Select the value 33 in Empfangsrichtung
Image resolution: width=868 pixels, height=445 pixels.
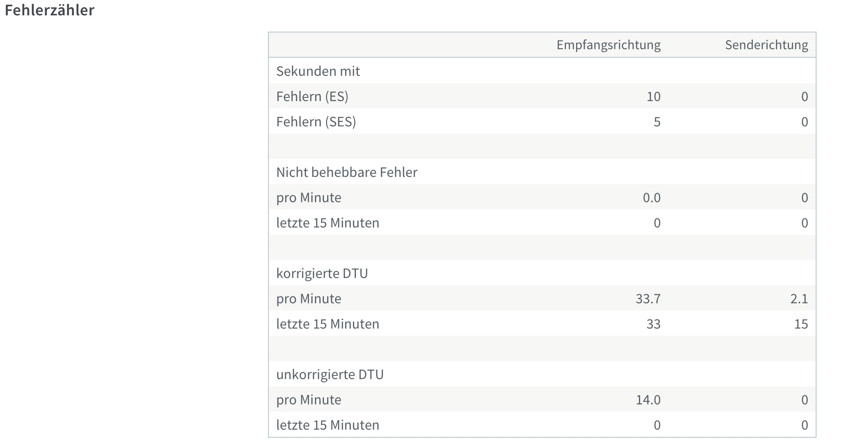tap(653, 324)
